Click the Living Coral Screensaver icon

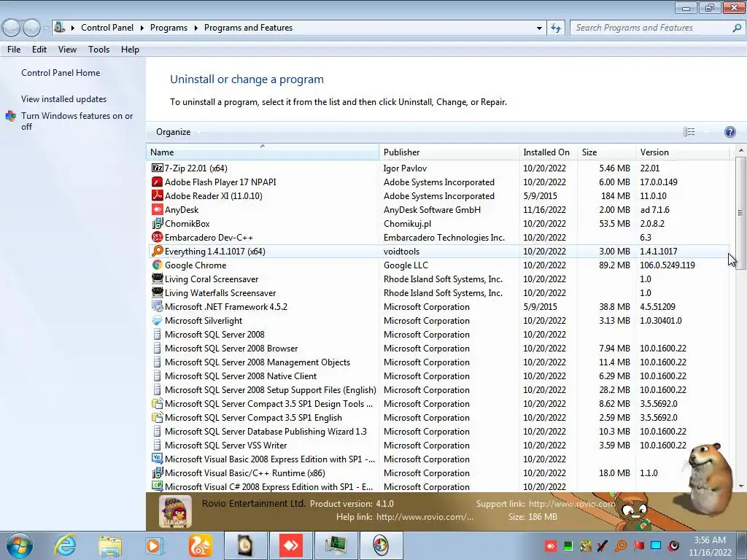coord(158,279)
